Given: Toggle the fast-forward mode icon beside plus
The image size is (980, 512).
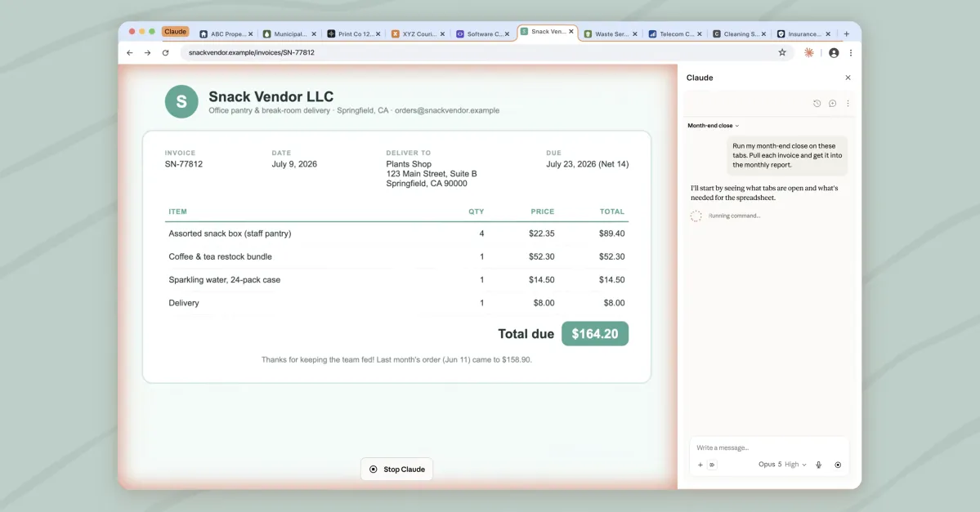Looking at the screenshot, I should point(712,465).
